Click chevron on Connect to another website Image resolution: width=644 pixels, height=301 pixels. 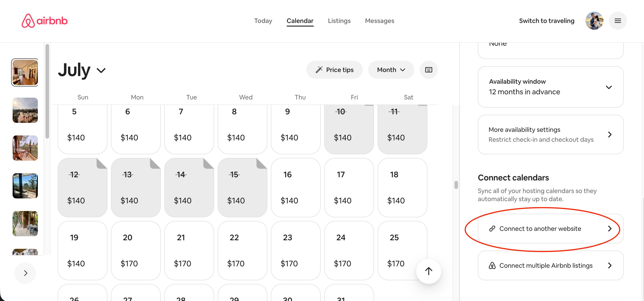point(610,228)
